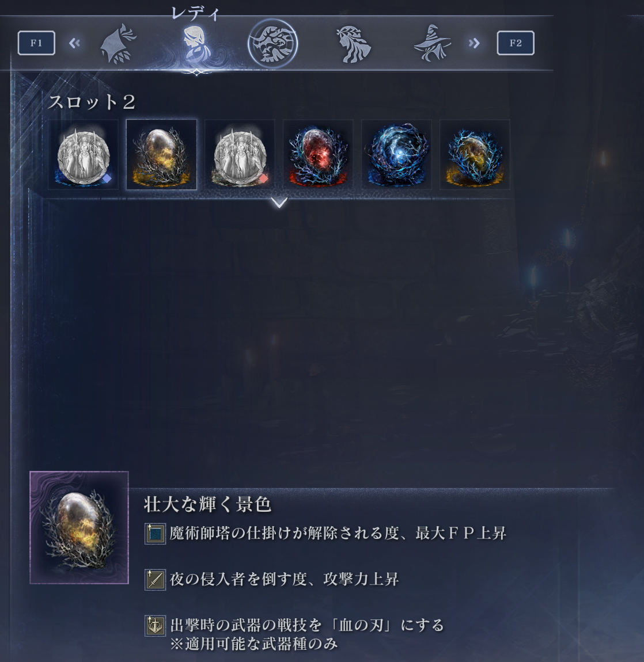This screenshot has width=644, height=662.
Task: Click the large 壮大な輝く景色 relic preview image
Action: (x=79, y=528)
